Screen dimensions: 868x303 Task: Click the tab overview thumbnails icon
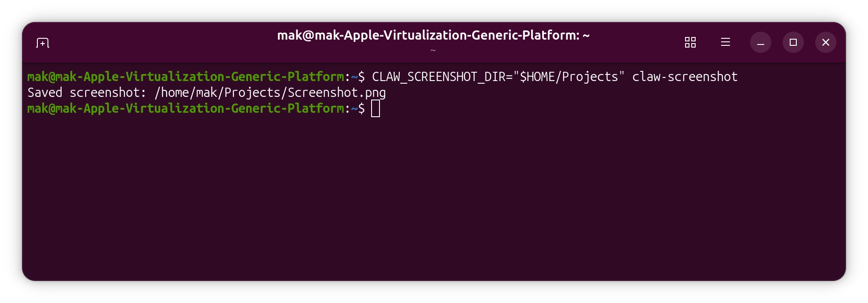point(690,42)
